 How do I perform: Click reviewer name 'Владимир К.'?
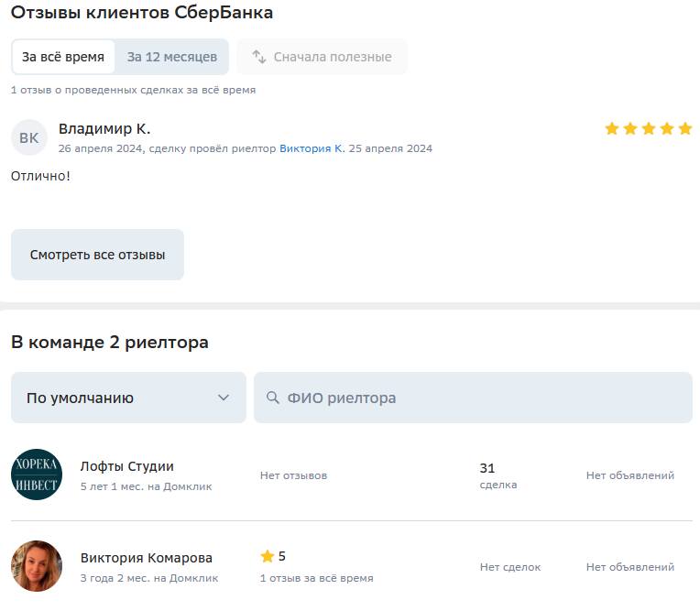[x=104, y=129]
